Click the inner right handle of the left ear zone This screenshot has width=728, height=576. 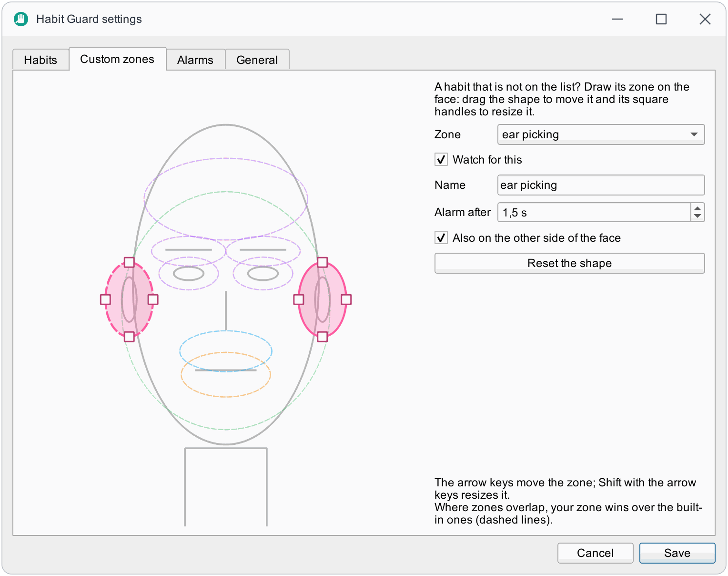[x=153, y=299]
